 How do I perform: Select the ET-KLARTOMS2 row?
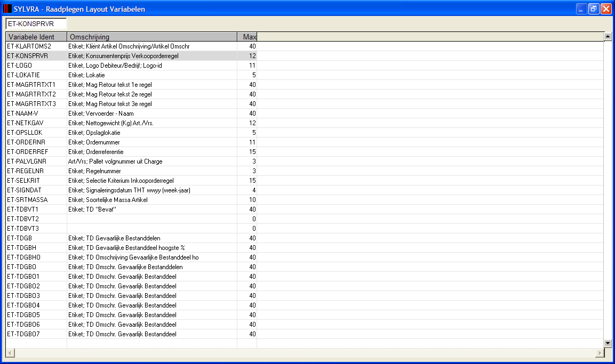131,46
